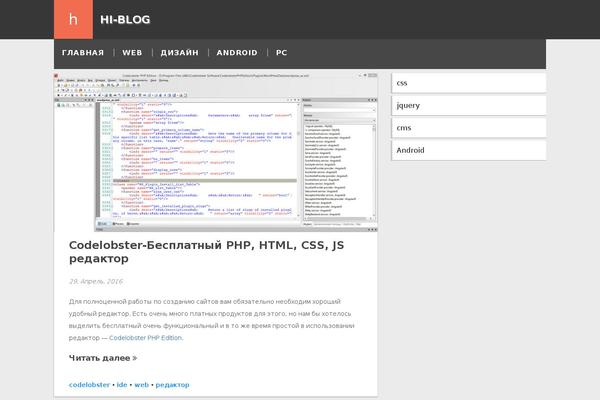Open the post title 'Codelobster-Бесплатный PHP, HTML, CSS, JS редактор'
600x400 pixels.
206,251
